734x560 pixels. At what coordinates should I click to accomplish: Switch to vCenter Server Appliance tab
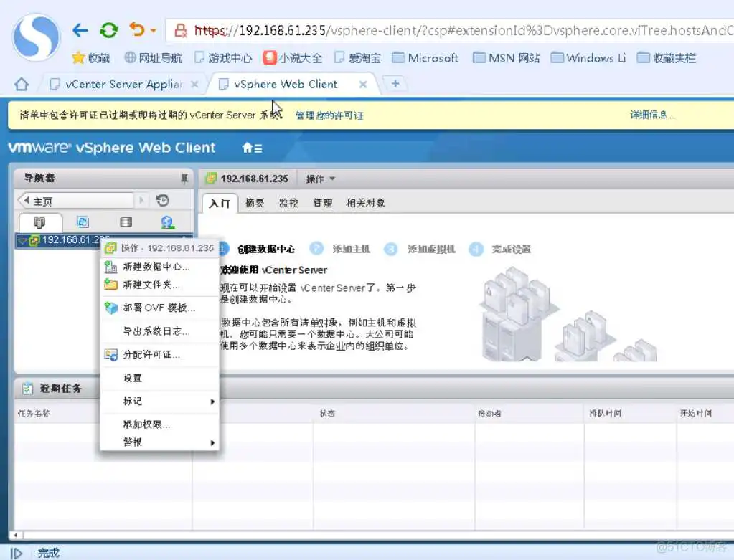(x=124, y=84)
